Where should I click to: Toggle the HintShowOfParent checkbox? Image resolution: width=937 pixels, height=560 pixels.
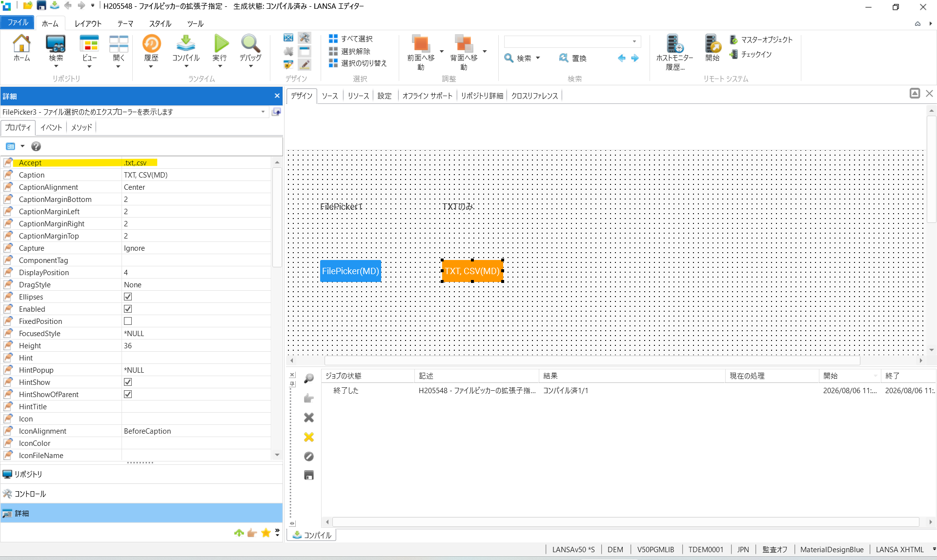(x=128, y=394)
